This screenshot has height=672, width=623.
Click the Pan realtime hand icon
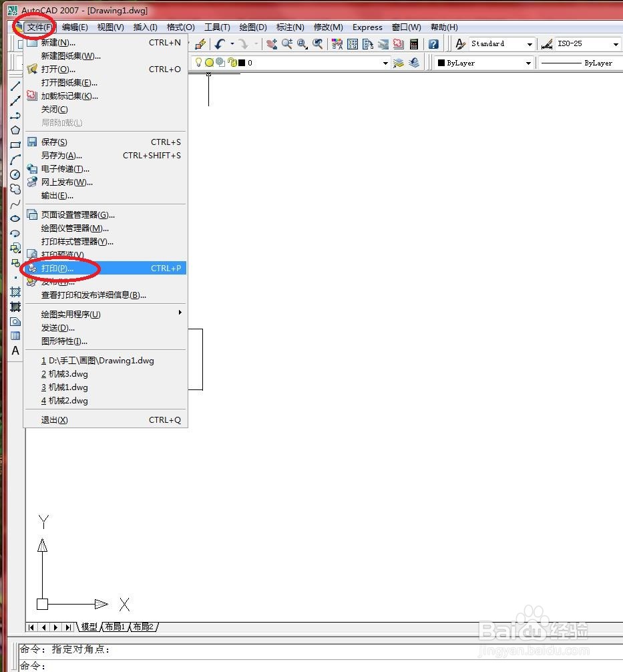(x=271, y=43)
